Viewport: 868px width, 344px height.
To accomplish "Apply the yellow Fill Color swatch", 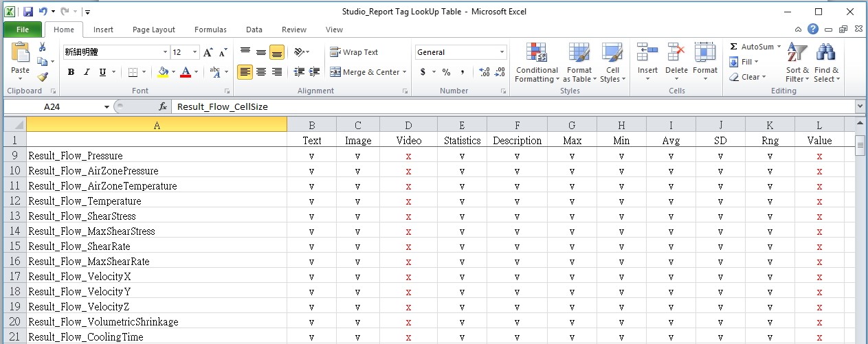I will coord(163,72).
